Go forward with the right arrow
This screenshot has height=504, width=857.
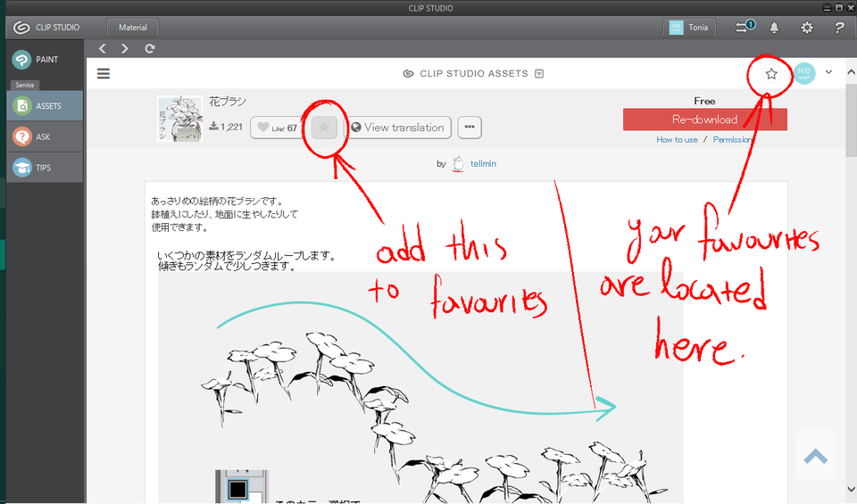125,48
